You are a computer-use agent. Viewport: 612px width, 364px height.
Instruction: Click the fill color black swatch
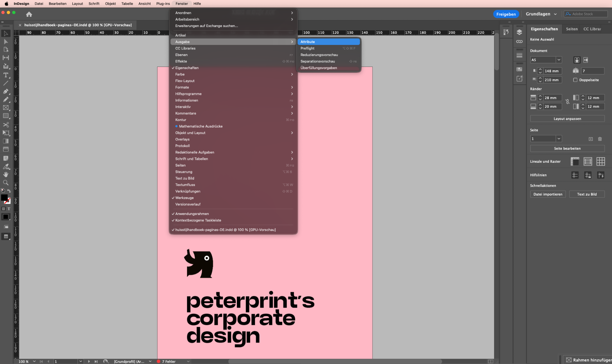(4, 197)
